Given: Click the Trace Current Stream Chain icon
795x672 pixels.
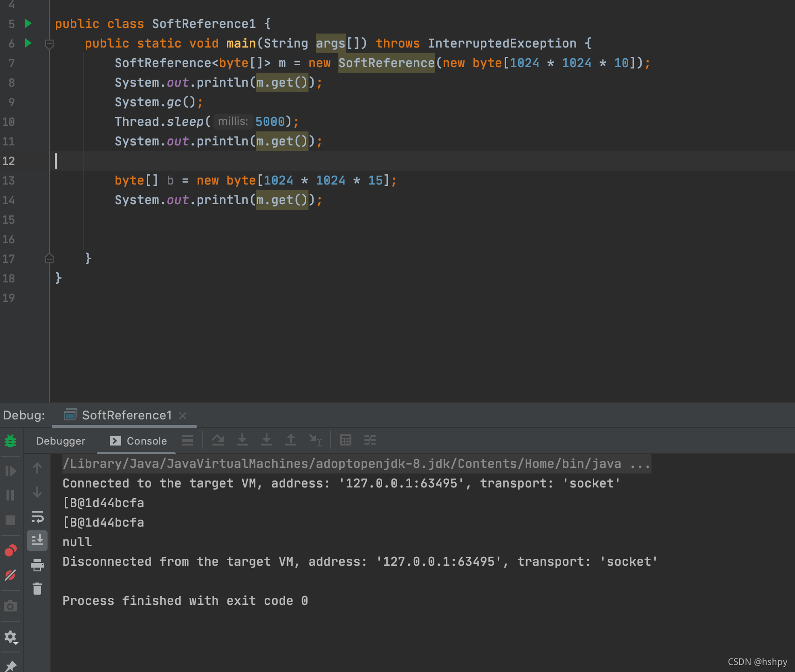Looking at the screenshot, I should coord(370,440).
